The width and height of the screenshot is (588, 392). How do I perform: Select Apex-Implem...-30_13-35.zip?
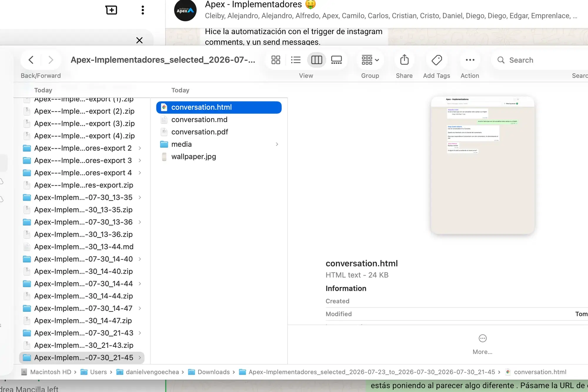(82, 210)
